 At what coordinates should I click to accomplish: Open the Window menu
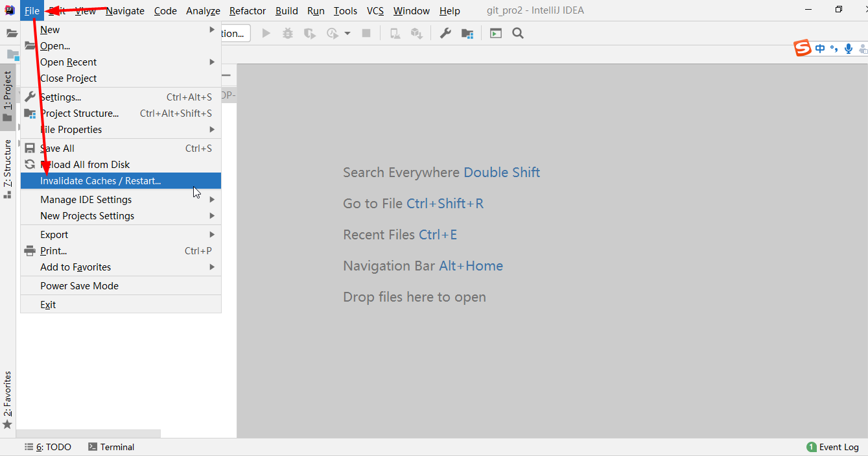point(412,10)
